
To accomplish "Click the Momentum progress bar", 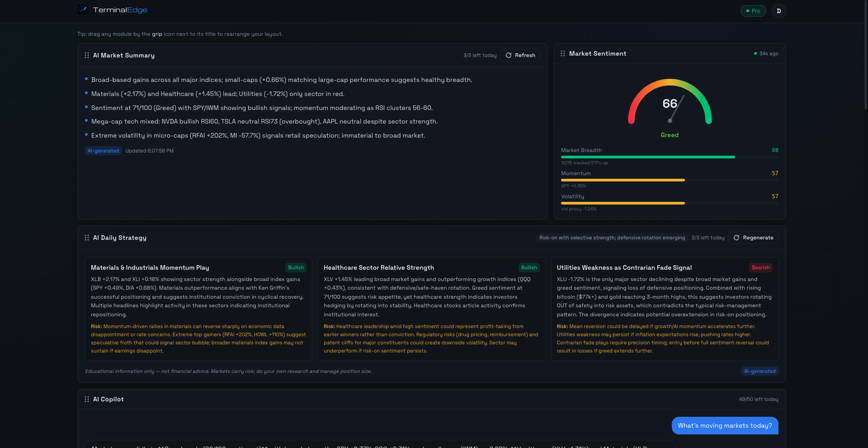I will 670,180.
